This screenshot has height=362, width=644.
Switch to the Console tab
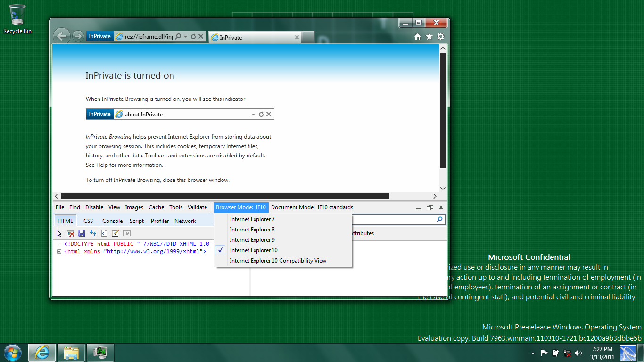(x=113, y=221)
